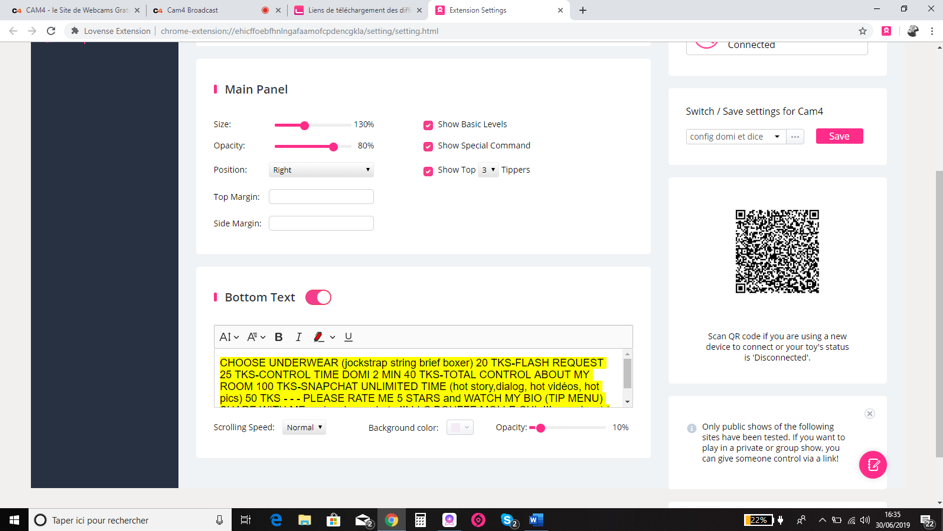Click the Lovense extension icon in Chrome toolbar

[886, 31]
